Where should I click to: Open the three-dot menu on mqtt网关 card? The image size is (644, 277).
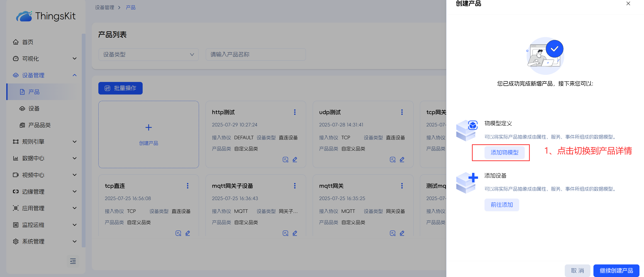click(402, 186)
